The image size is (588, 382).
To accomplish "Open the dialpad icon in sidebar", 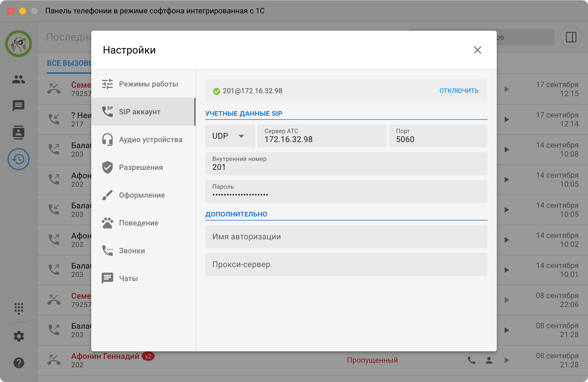I will (x=19, y=309).
